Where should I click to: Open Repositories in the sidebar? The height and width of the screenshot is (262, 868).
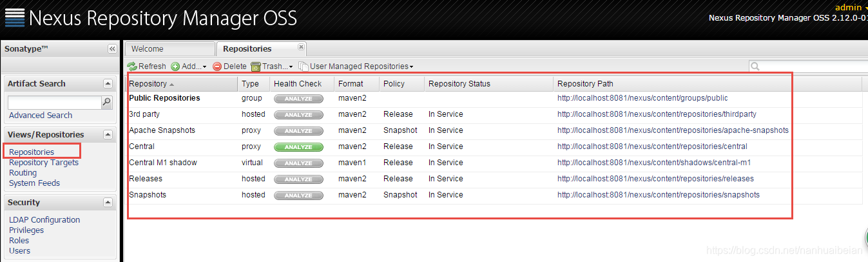(32, 152)
